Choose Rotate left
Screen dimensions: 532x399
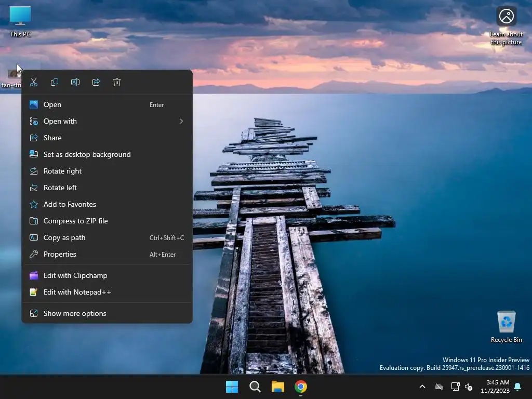pyautogui.click(x=107, y=188)
